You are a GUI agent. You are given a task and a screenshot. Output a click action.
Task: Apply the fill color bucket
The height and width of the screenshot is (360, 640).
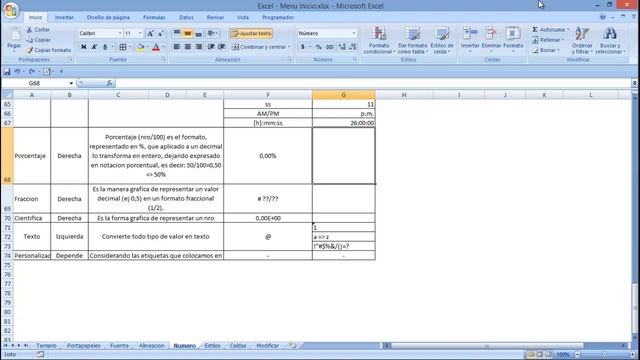click(x=140, y=47)
